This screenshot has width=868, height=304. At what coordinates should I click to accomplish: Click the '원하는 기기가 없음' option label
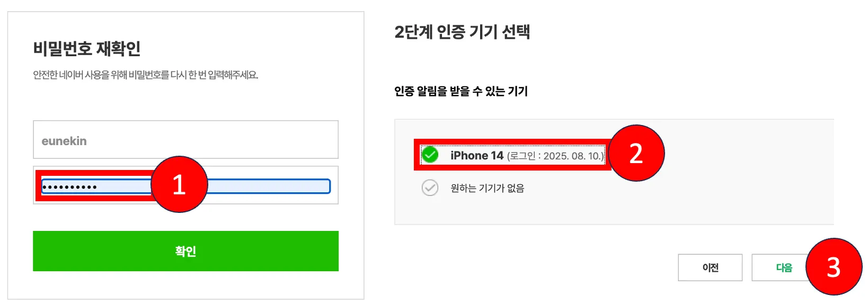[487, 188]
